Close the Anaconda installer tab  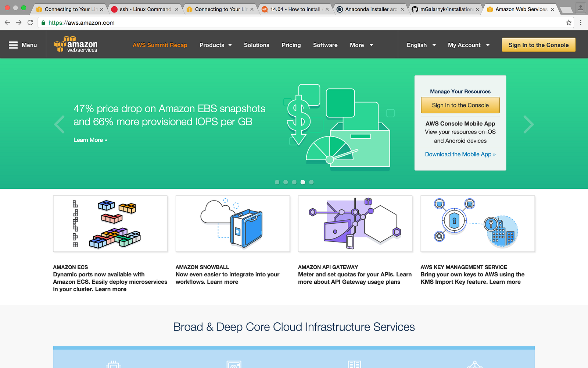[x=402, y=9]
